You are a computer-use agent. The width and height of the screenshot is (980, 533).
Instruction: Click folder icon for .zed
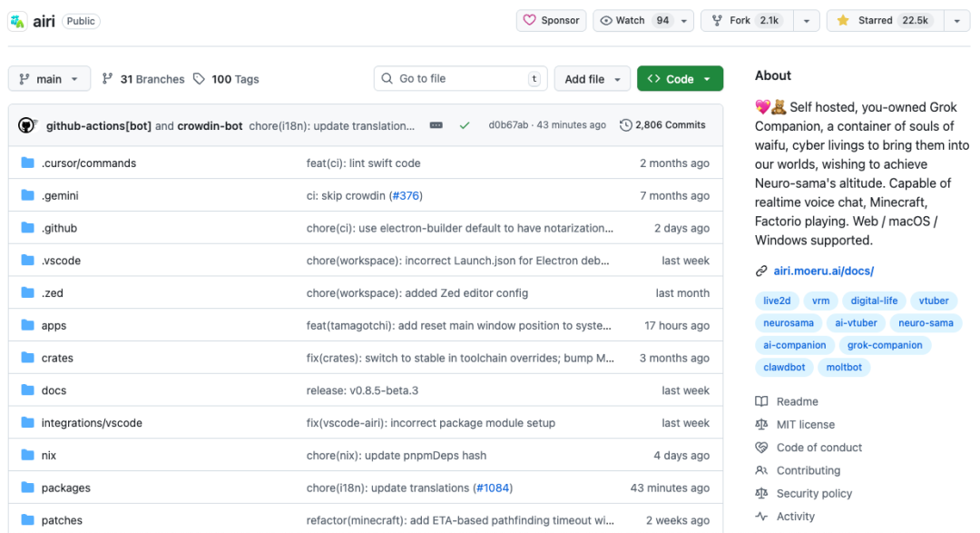coord(27,292)
